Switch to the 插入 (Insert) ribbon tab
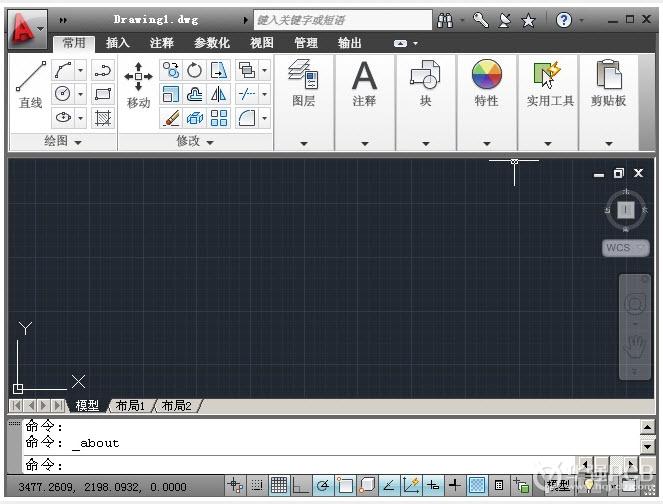The height and width of the screenshot is (504, 663). point(118,43)
